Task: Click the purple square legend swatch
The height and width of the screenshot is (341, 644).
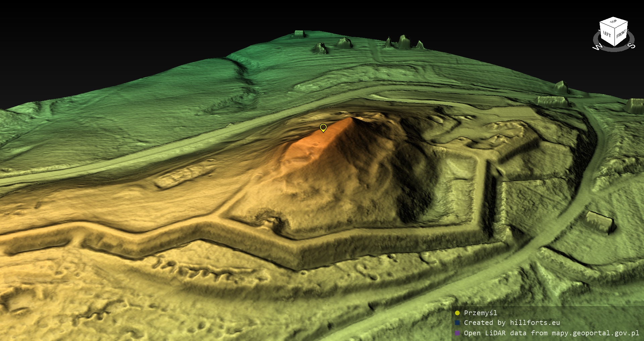Action: (457, 333)
